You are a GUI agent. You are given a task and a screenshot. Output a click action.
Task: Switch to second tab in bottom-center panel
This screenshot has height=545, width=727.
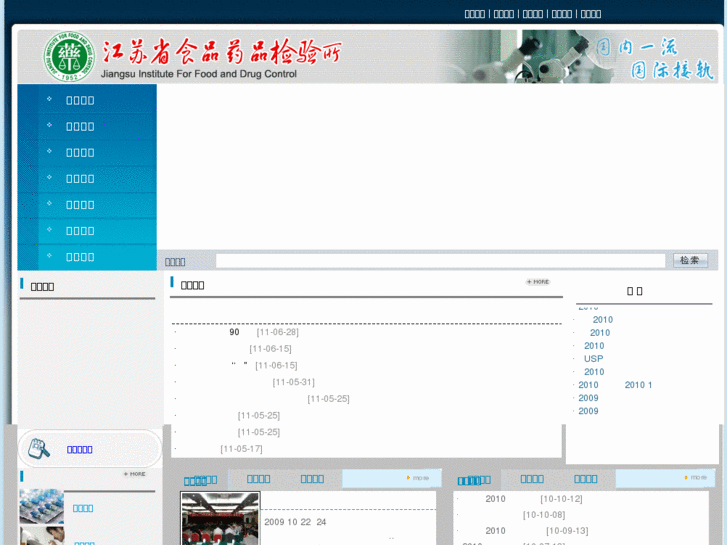pyautogui.click(x=258, y=479)
